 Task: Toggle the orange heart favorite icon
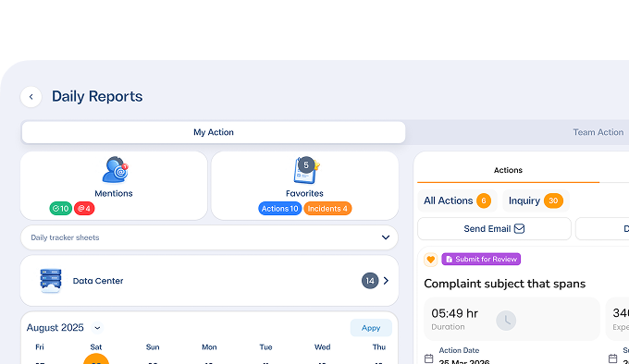pos(430,260)
